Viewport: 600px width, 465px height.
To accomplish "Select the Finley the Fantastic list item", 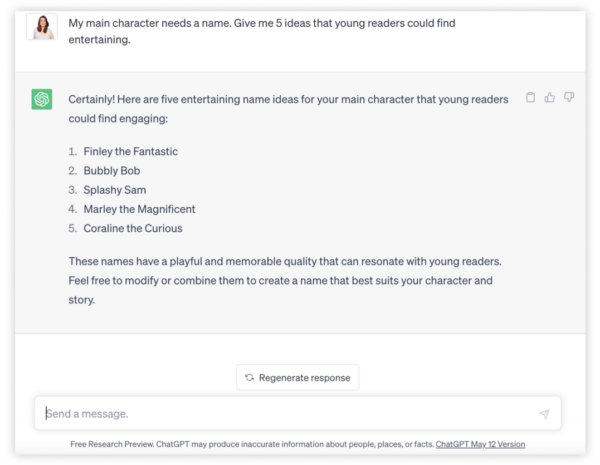I will coord(130,152).
